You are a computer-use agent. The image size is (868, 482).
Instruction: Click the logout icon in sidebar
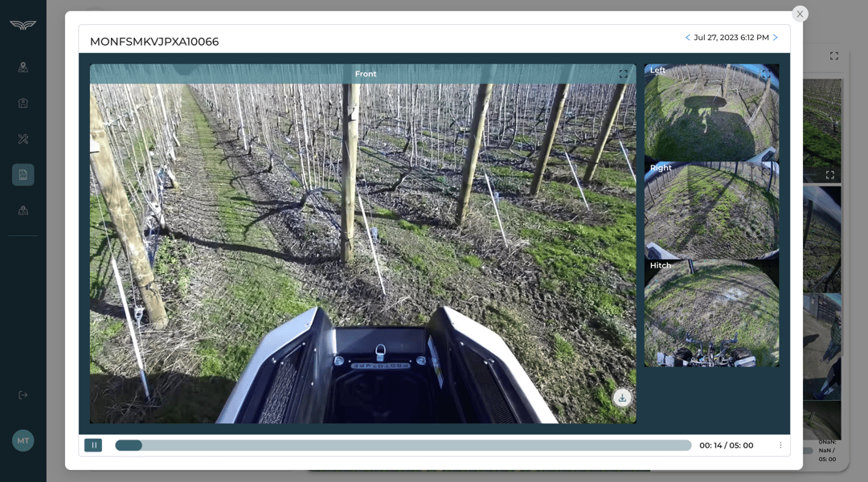(23, 395)
